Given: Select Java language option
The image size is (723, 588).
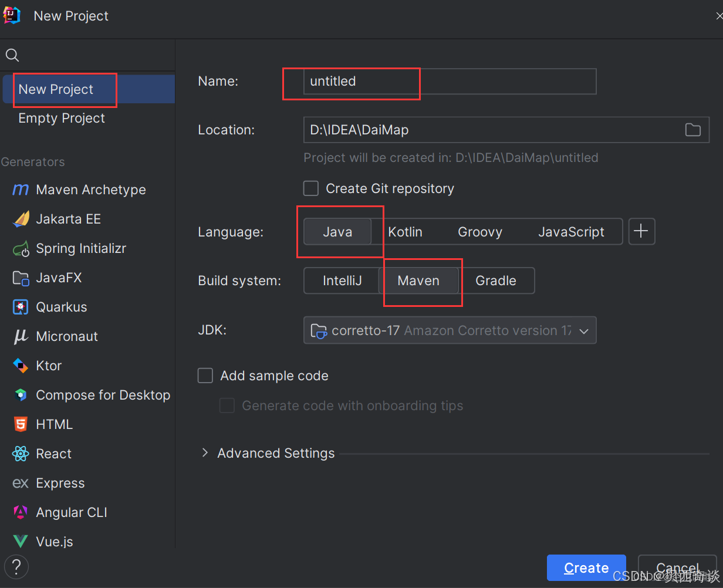Looking at the screenshot, I should click(337, 232).
